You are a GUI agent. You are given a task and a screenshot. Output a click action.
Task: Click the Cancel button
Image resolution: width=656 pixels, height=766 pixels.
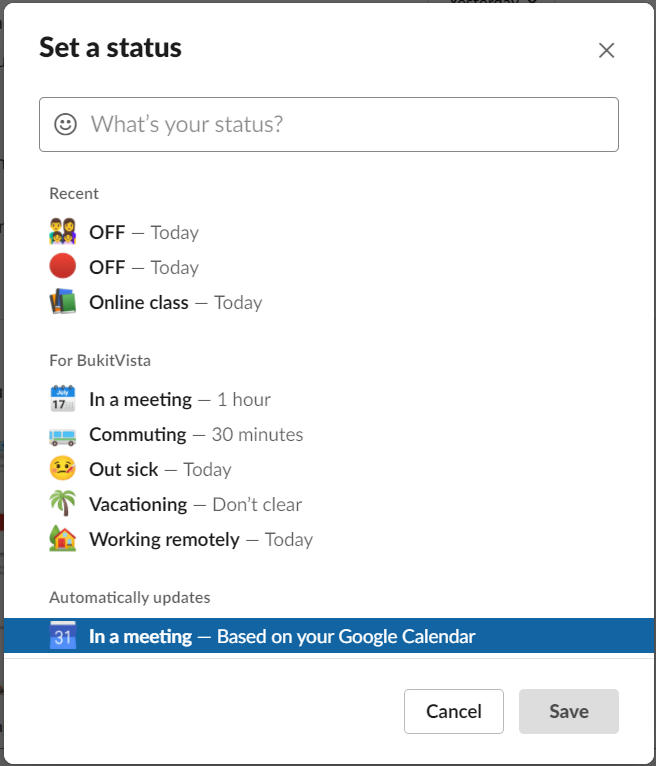[454, 711]
